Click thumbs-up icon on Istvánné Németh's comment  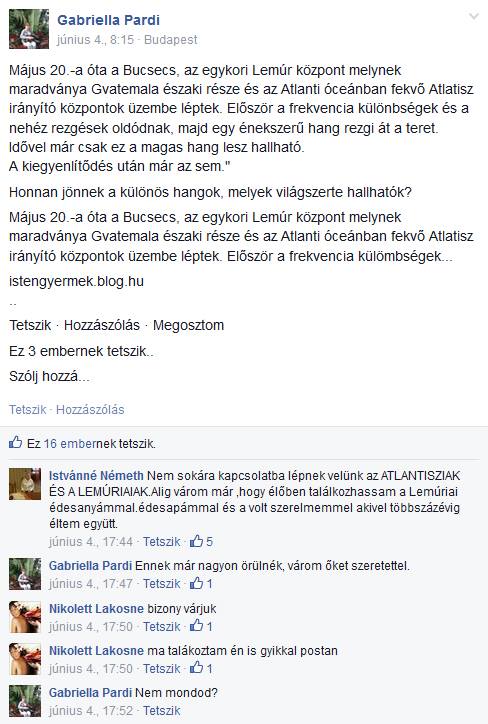(x=196, y=541)
